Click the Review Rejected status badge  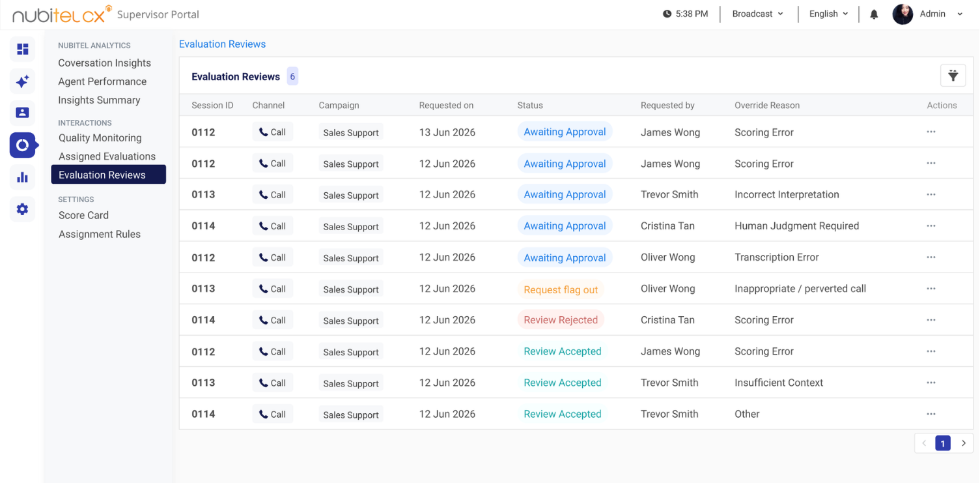[x=561, y=320]
